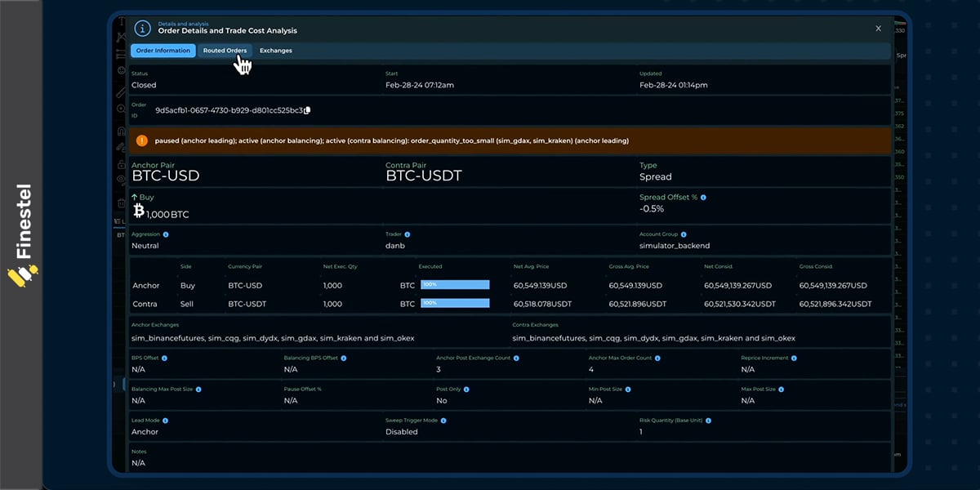The height and width of the screenshot is (490, 980).
Task: Click the Risk Quantity (Base Unit) info icon
Action: click(x=708, y=421)
